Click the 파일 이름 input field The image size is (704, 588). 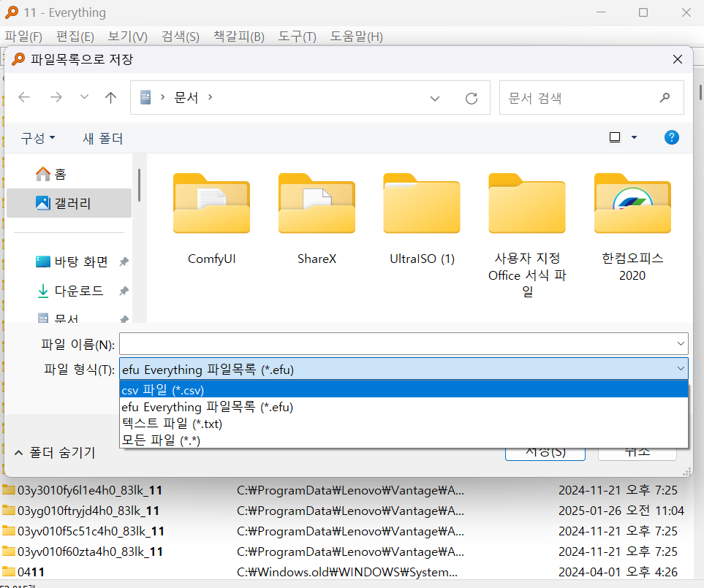click(398, 344)
